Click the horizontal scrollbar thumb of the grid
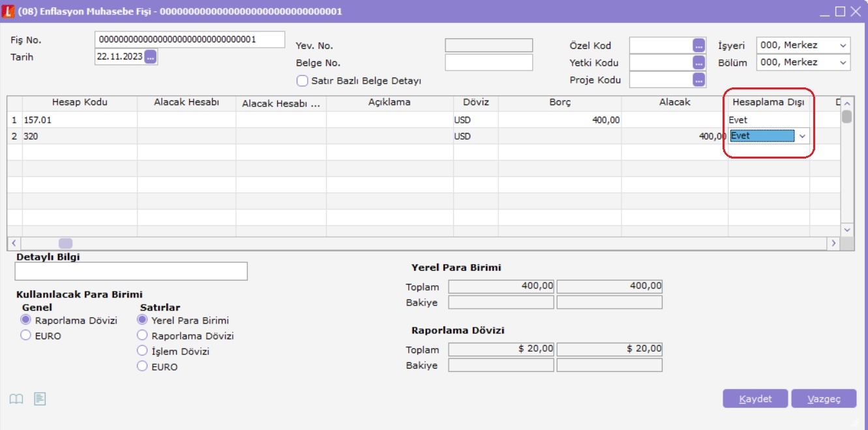Image resolution: width=868 pixels, height=430 pixels. pyautogui.click(x=66, y=243)
